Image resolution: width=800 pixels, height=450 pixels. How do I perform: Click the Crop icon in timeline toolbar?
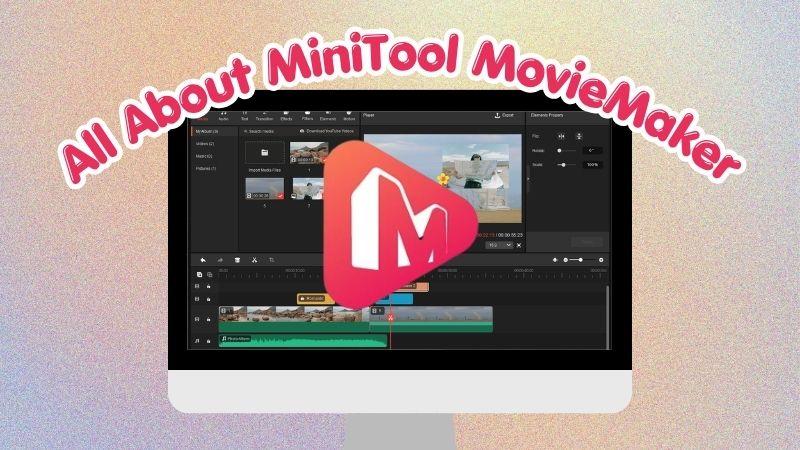coord(271,260)
